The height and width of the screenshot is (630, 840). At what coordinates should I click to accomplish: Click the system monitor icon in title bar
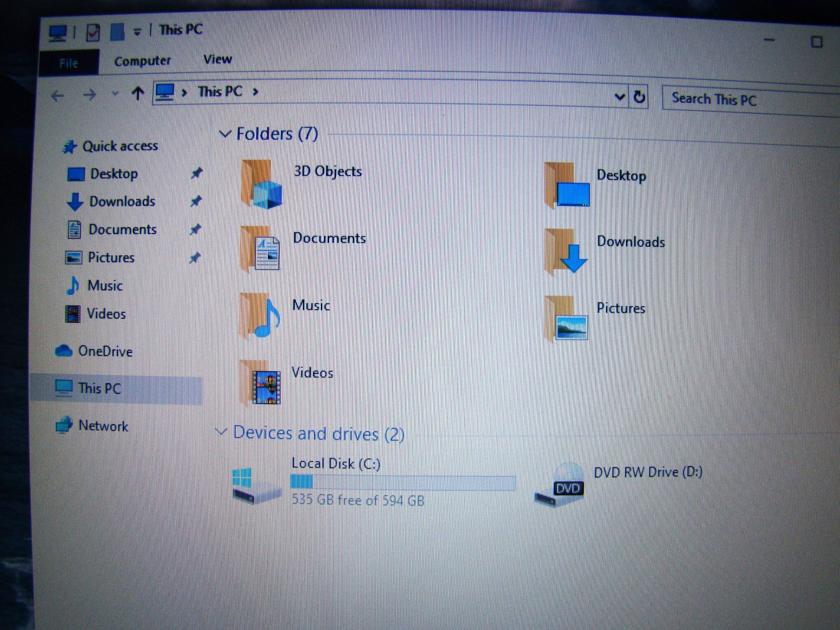(x=57, y=34)
